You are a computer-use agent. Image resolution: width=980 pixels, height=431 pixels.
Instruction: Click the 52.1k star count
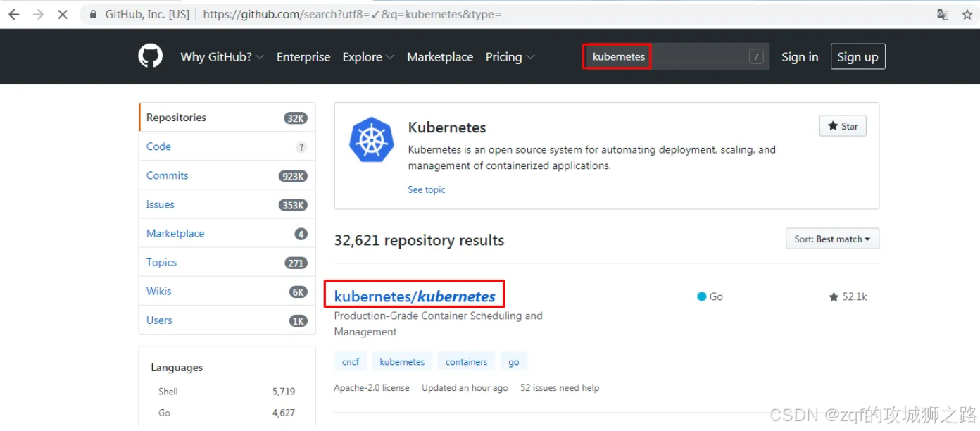tap(848, 296)
